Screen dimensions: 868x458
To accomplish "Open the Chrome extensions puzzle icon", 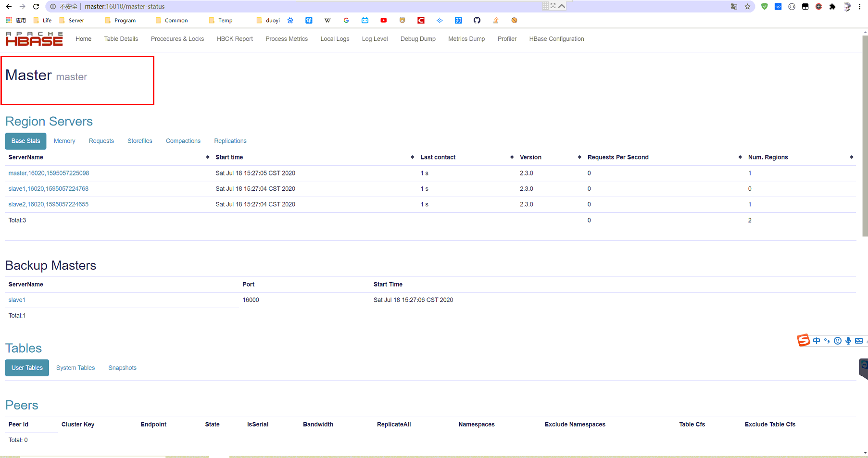I will [x=832, y=7].
